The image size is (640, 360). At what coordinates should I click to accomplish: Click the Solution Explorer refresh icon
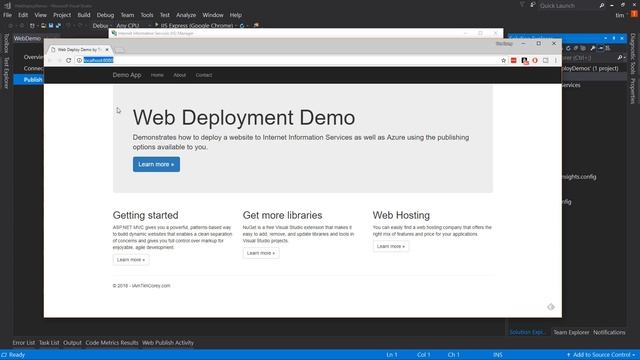tap(568, 48)
